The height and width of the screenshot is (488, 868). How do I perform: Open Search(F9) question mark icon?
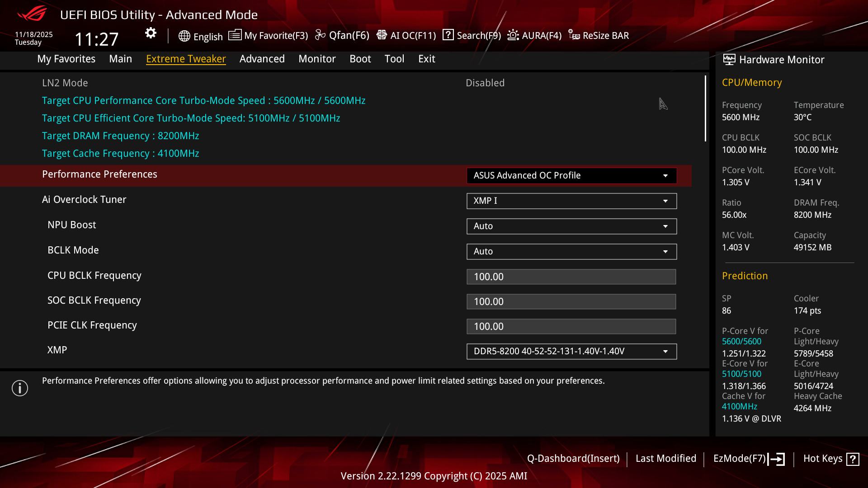point(448,35)
